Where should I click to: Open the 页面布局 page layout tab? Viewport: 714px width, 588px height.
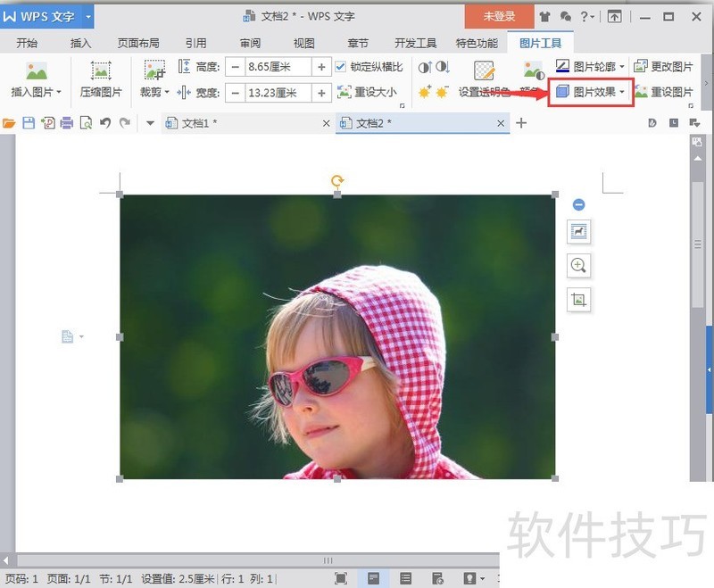coord(138,43)
